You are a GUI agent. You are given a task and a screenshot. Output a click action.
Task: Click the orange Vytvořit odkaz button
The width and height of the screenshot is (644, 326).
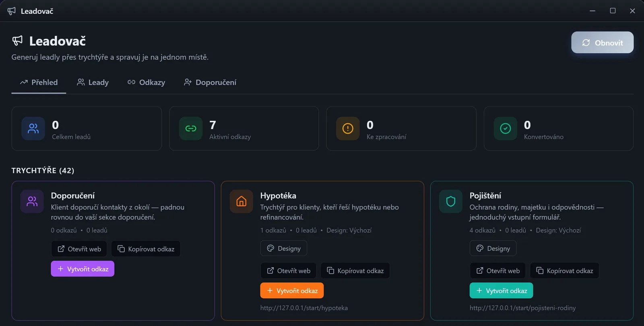coord(292,291)
